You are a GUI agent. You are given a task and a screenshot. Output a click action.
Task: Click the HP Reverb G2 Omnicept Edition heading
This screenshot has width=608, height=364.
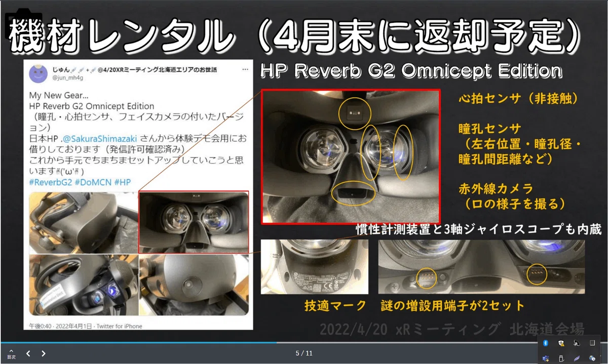pos(411,70)
